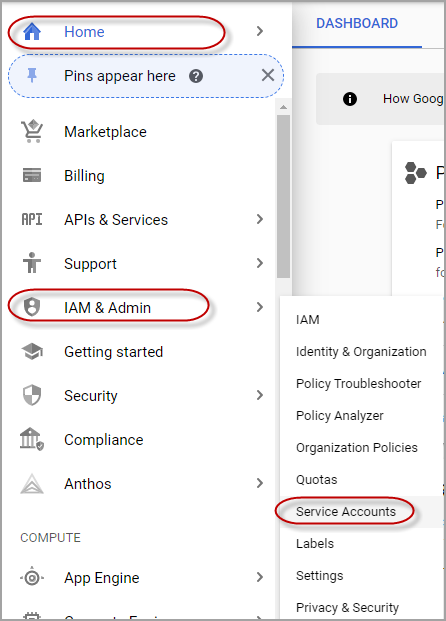Viewport: 446px width, 621px height.
Task: Open Support menu item
Action: click(90, 264)
